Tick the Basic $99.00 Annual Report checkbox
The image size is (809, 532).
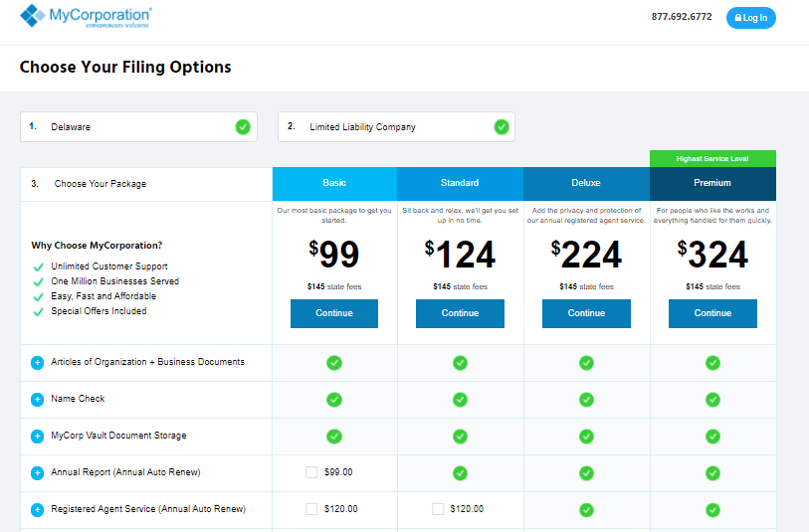311,472
